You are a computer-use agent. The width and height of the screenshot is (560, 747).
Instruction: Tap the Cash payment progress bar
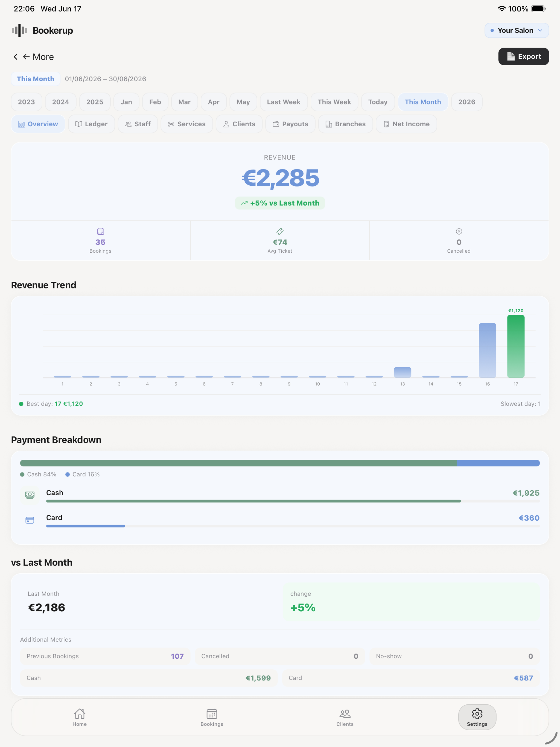coord(293,501)
